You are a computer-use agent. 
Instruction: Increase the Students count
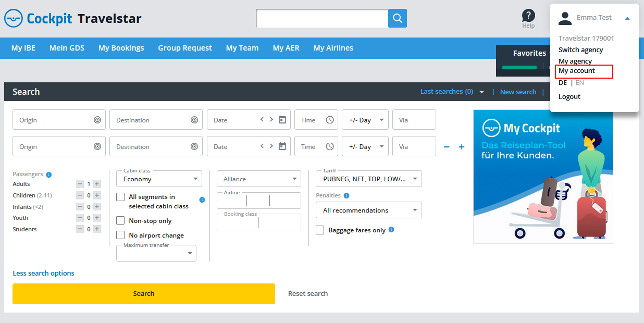97,229
